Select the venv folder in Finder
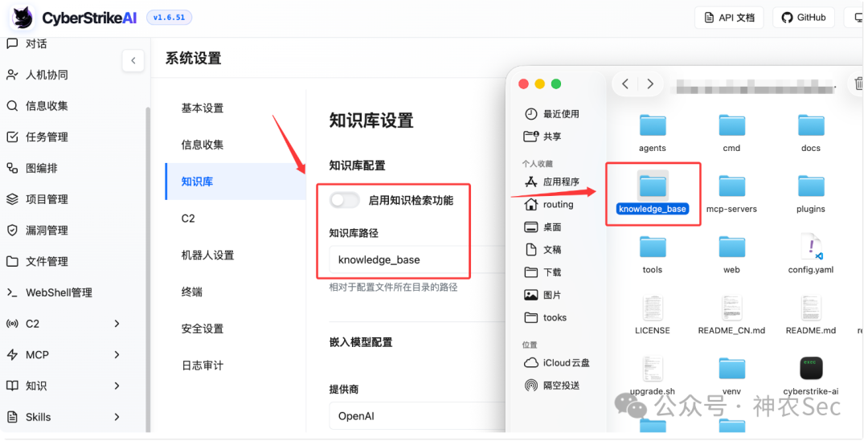868x441 pixels. [732, 369]
